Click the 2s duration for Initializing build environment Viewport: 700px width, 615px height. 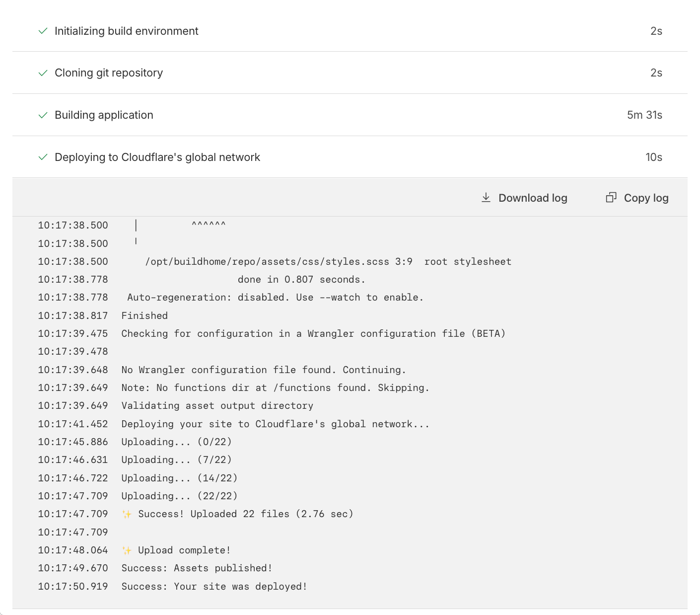click(656, 31)
